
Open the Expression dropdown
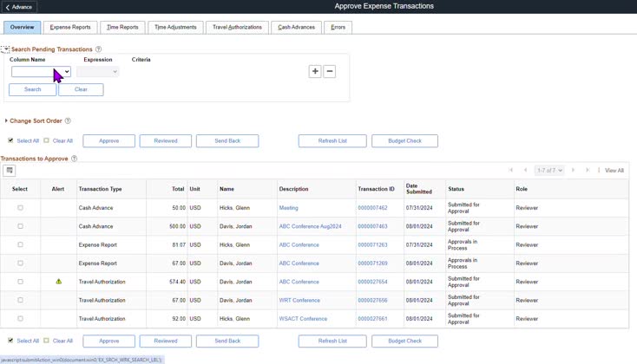[97, 72]
